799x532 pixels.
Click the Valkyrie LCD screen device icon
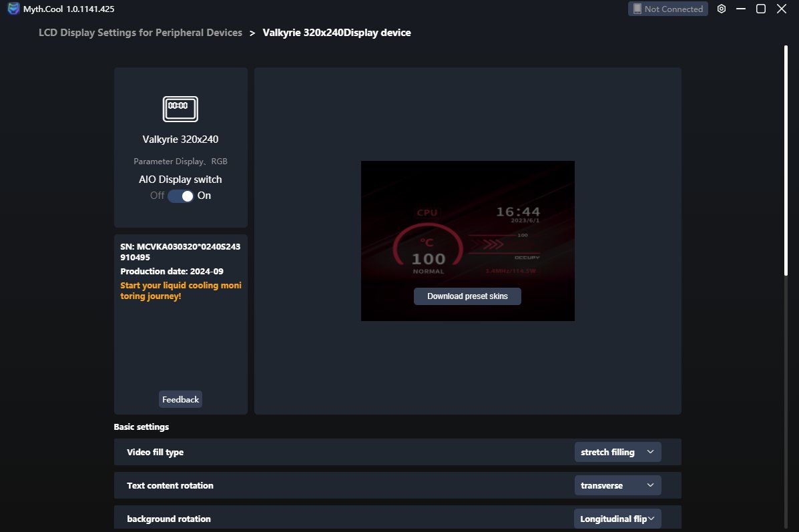coord(180,108)
